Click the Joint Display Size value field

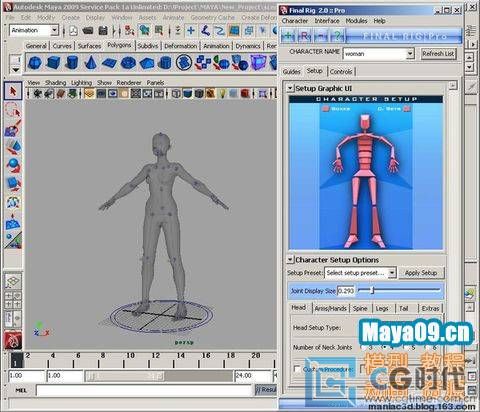pyautogui.click(x=346, y=291)
